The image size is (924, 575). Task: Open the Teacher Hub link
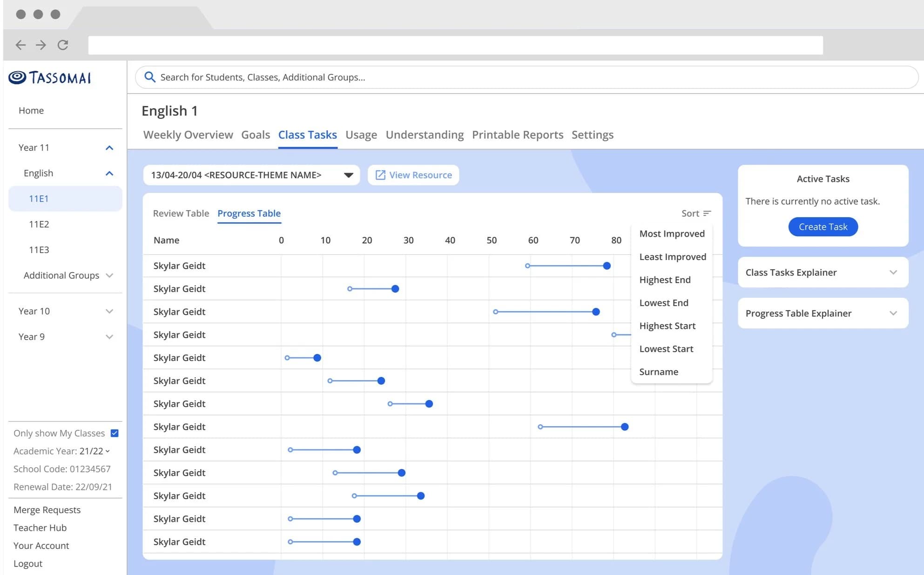[x=40, y=528]
